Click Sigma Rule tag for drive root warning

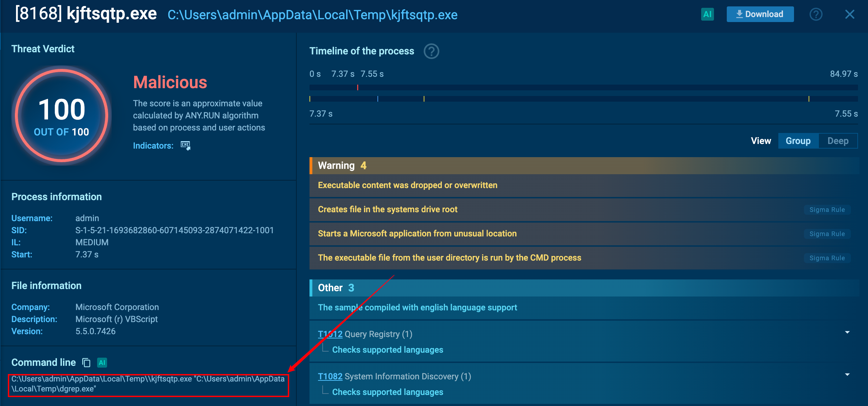point(827,210)
